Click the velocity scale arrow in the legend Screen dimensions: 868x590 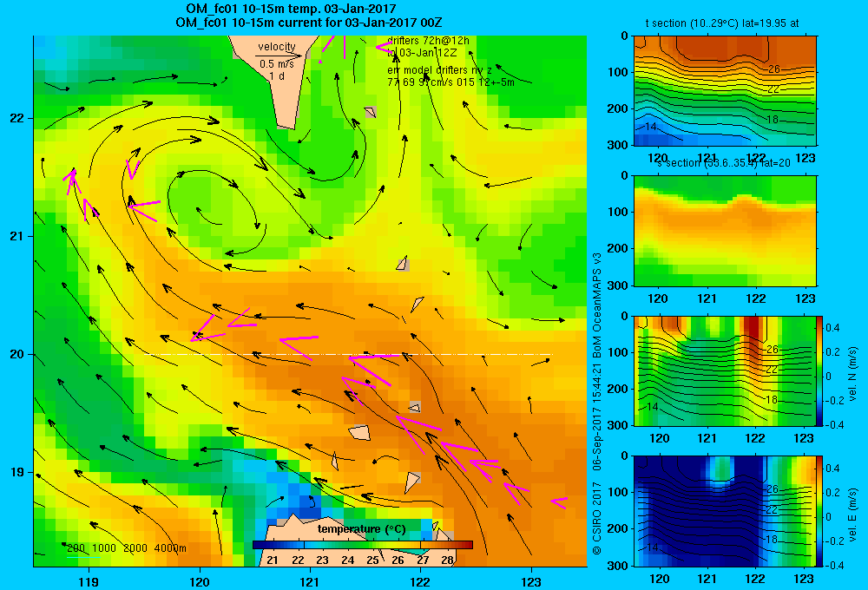click(x=279, y=56)
